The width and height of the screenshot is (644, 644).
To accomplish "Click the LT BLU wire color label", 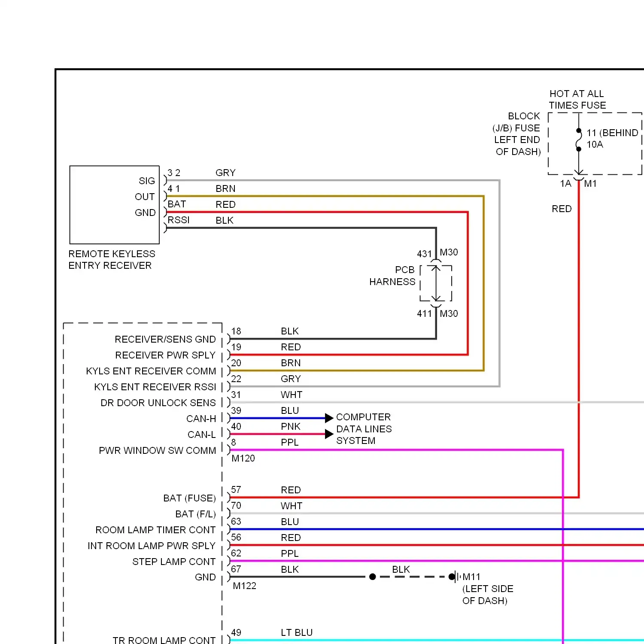I will tap(297, 632).
